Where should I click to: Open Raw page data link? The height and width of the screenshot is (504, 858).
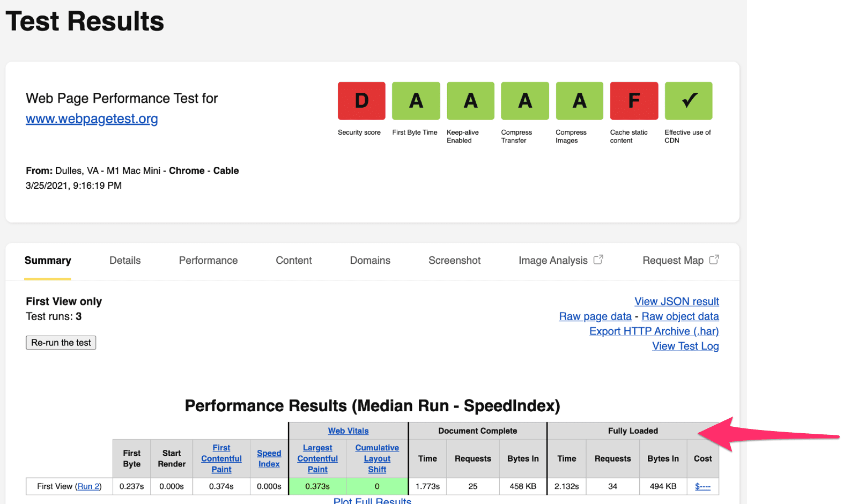click(x=595, y=316)
